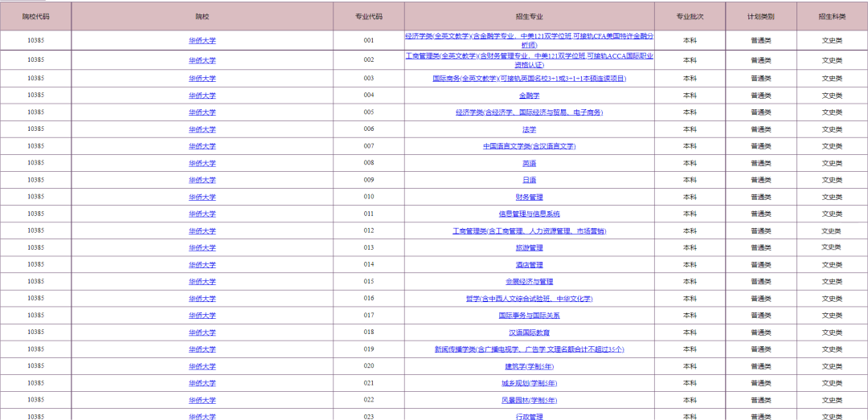Open the 财务管理 major link in row 010
The height and width of the screenshot is (420, 868).
pos(529,197)
